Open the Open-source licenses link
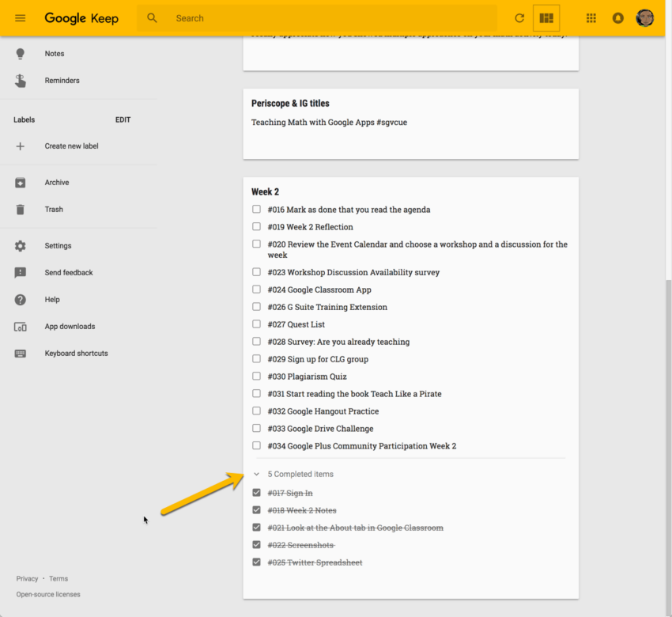Viewport: 672px width, 617px height. coord(48,594)
